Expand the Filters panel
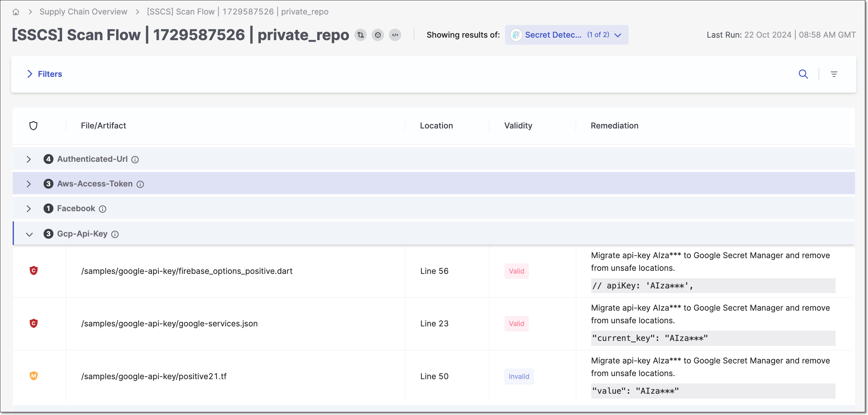The width and height of the screenshot is (868, 415). pos(30,74)
